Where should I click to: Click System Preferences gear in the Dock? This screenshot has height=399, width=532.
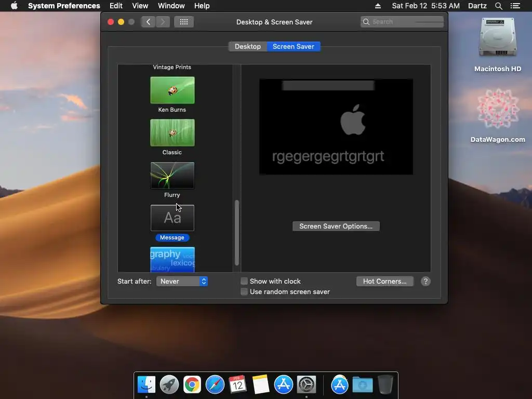tap(307, 384)
